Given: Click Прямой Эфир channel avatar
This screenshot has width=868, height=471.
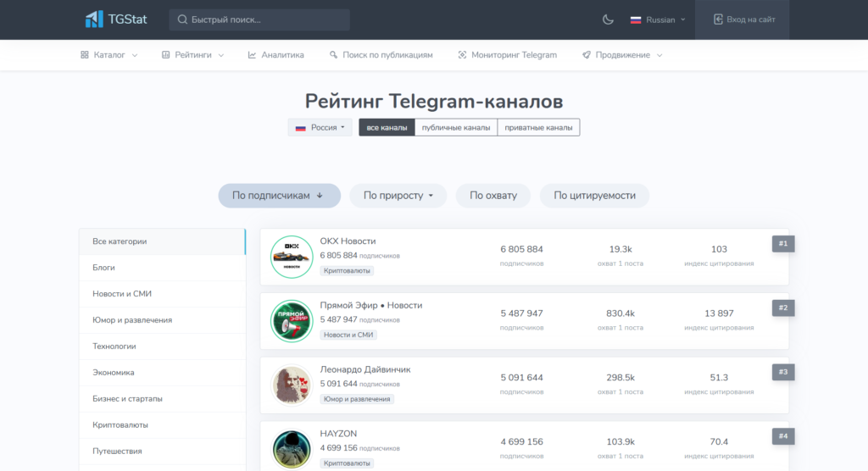Looking at the screenshot, I should 292,321.
